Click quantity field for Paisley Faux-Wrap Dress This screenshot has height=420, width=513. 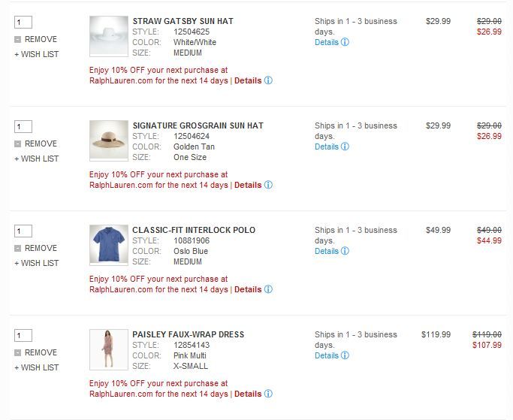(x=23, y=335)
